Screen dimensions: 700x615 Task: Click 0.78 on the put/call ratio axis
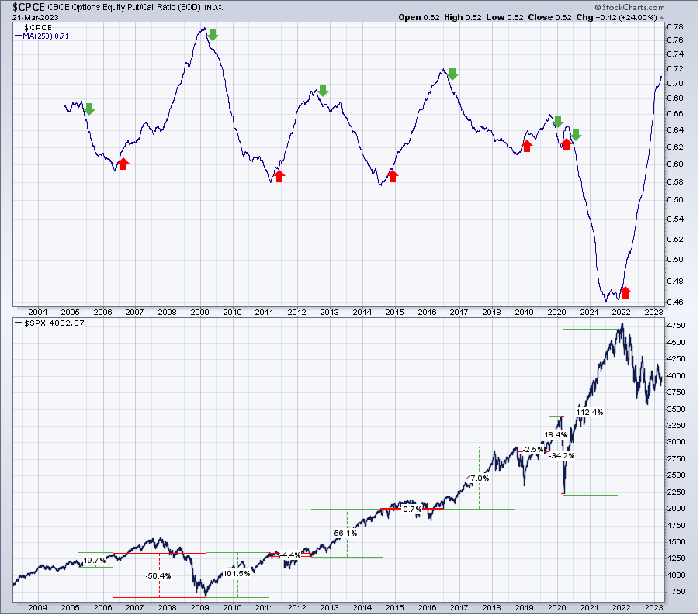[675, 27]
